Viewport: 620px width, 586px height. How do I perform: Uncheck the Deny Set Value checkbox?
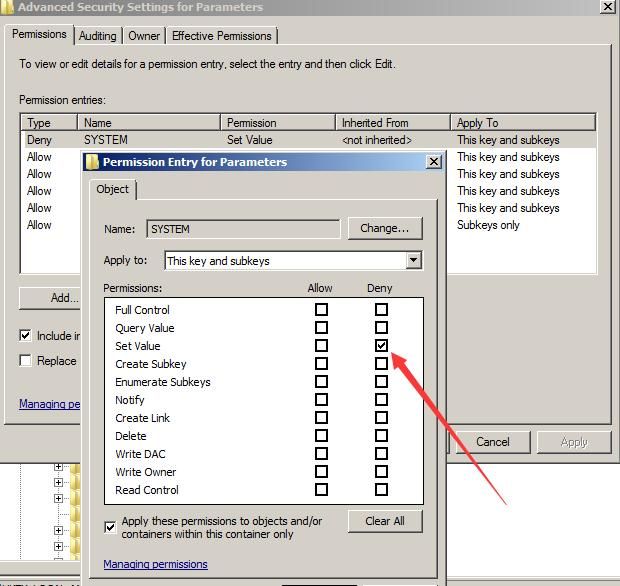point(381,346)
